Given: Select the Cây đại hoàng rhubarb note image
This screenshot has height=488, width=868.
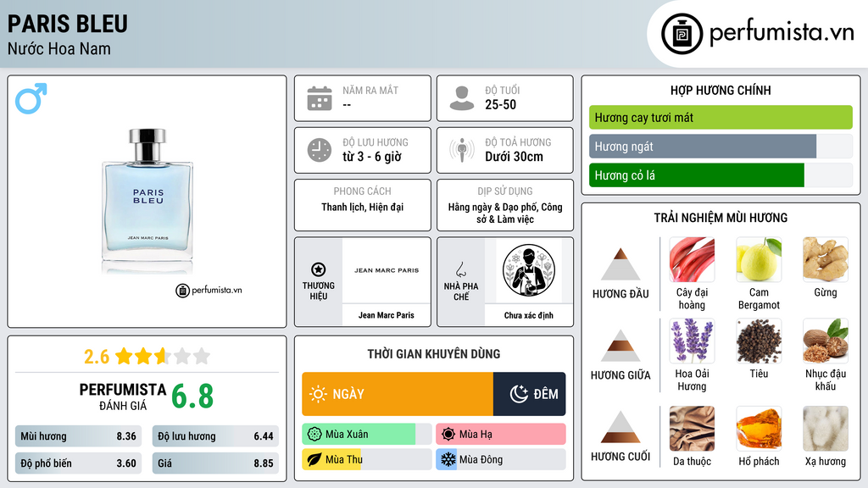Looking at the screenshot, I should tap(692, 259).
